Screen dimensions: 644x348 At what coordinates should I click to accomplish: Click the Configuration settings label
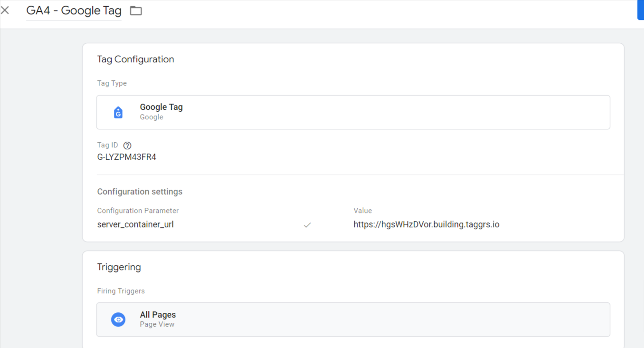140,192
